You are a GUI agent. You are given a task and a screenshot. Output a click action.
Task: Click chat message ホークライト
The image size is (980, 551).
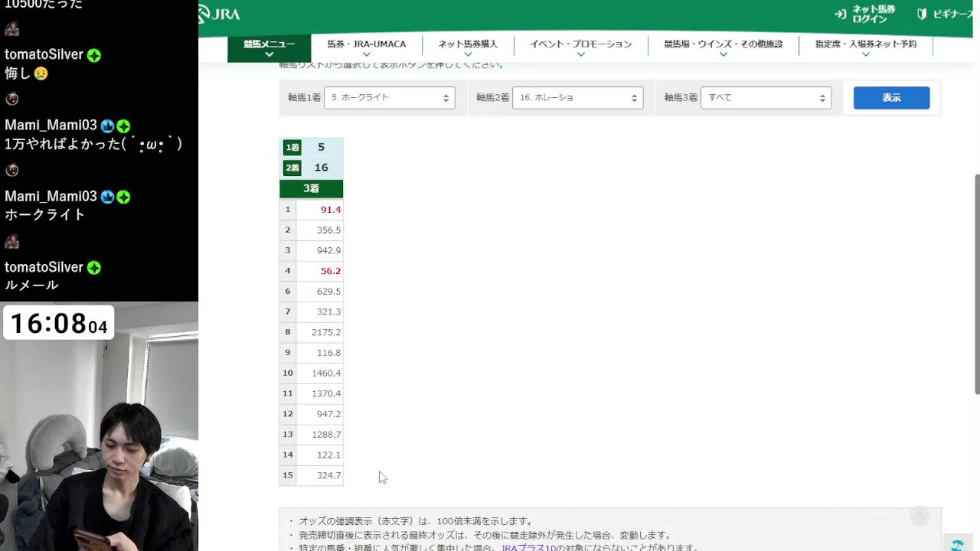click(45, 215)
